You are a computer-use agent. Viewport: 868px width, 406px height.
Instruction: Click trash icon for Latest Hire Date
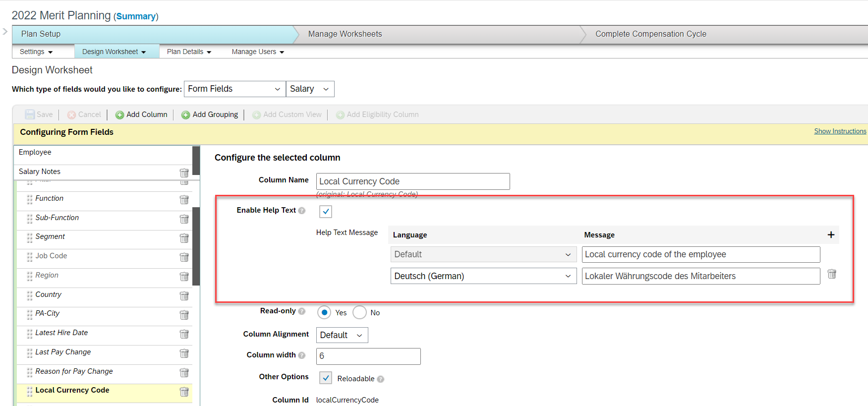[x=184, y=334]
